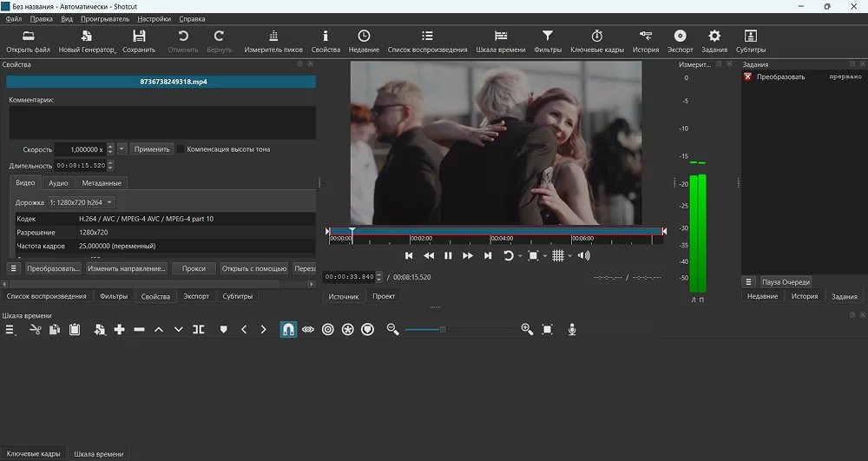Pause the video playback
868x461 pixels.
(448, 255)
